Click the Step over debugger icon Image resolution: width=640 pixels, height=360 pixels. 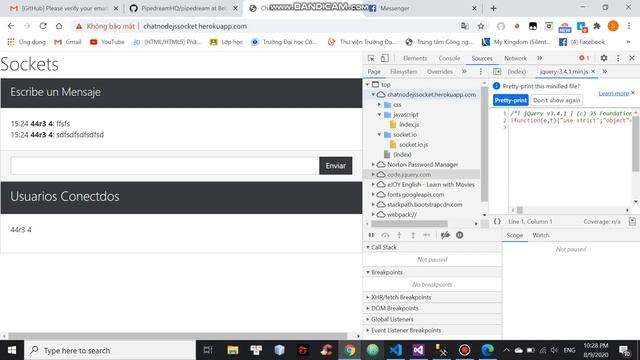coord(385,235)
